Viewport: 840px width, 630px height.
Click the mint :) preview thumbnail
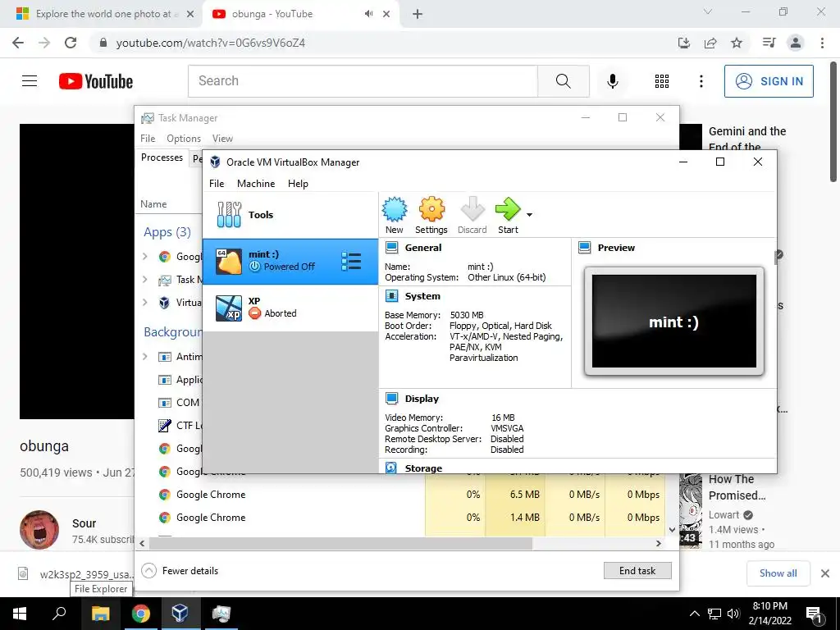point(674,322)
